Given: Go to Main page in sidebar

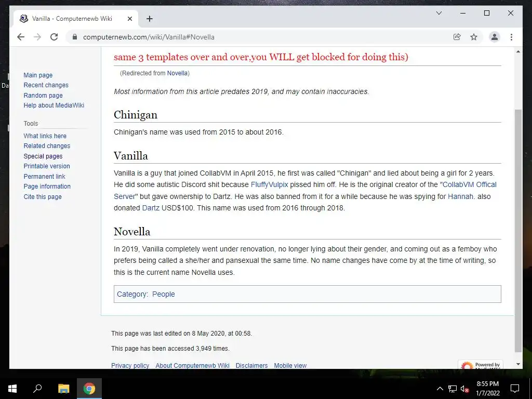Looking at the screenshot, I should pos(38,75).
